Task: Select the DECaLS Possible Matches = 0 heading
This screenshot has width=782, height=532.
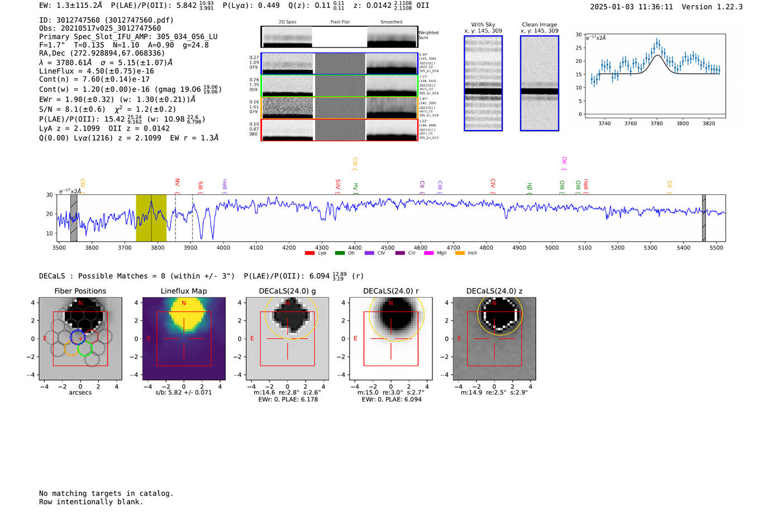Action: pyautogui.click(x=201, y=276)
